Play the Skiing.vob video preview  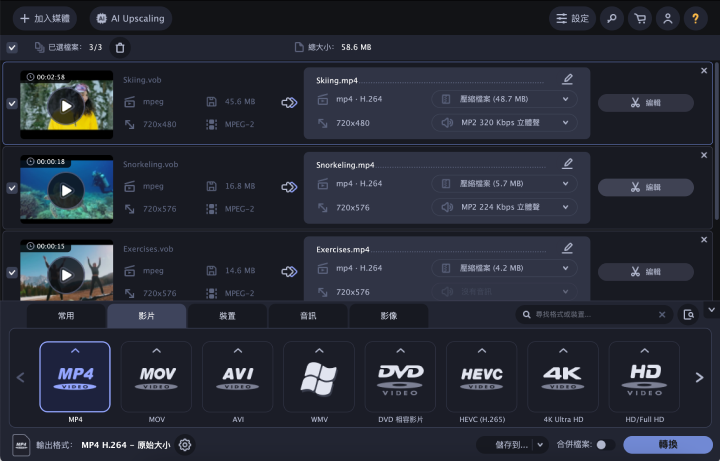(66, 106)
